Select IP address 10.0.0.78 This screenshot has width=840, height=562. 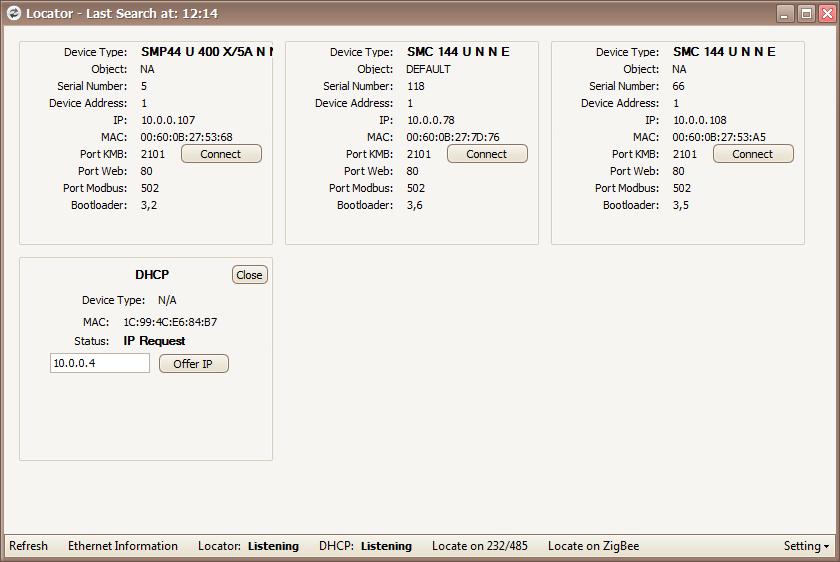click(431, 120)
